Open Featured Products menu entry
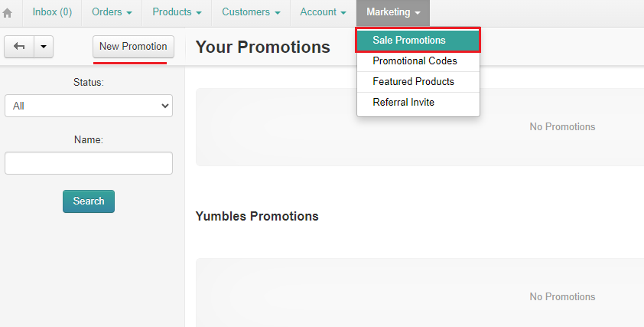The image size is (644, 327). tap(418, 81)
